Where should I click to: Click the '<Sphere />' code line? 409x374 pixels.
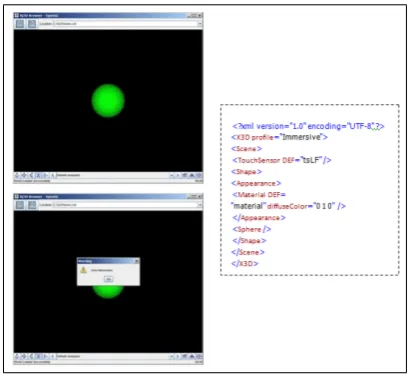tap(252, 229)
